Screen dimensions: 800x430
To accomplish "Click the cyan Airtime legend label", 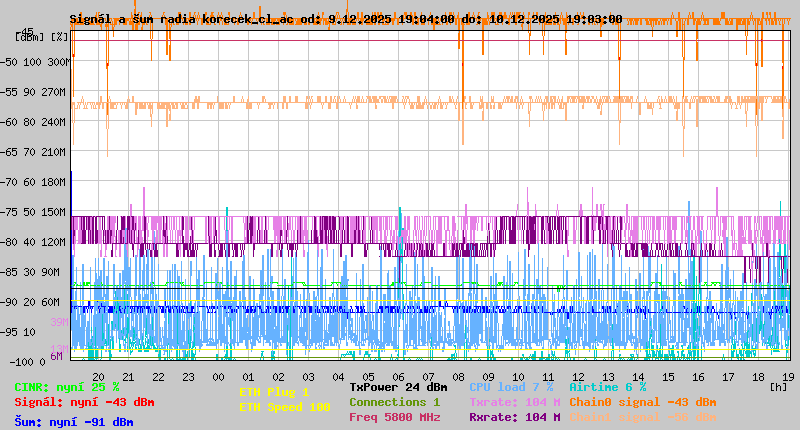I will (607, 387).
